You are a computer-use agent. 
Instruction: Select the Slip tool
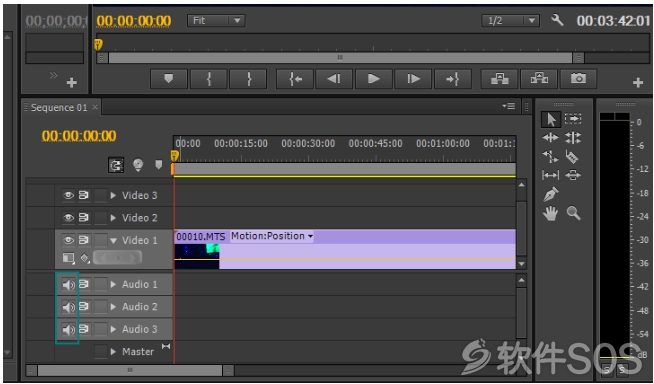551,175
